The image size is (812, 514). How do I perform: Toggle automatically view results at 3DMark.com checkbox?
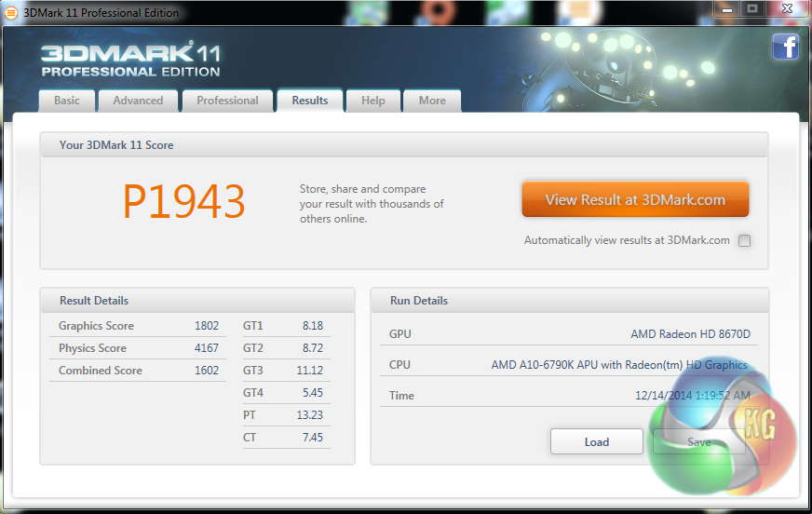744,240
